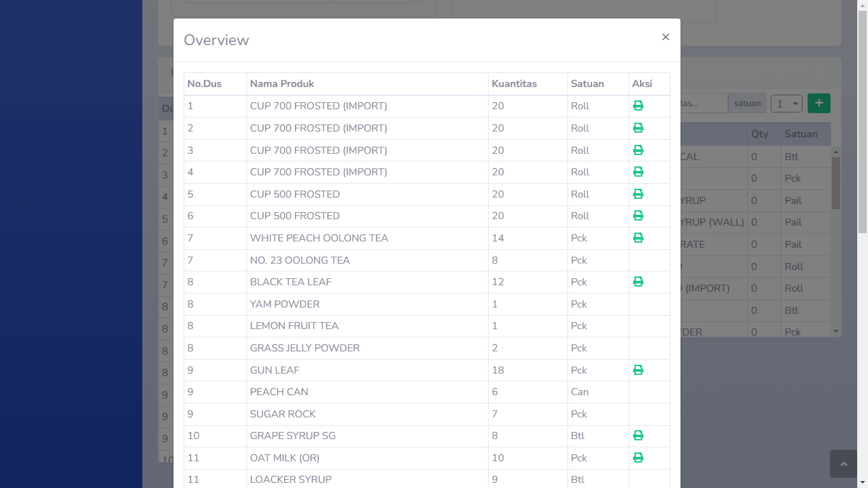Print label for box 4 row

click(638, 172)
